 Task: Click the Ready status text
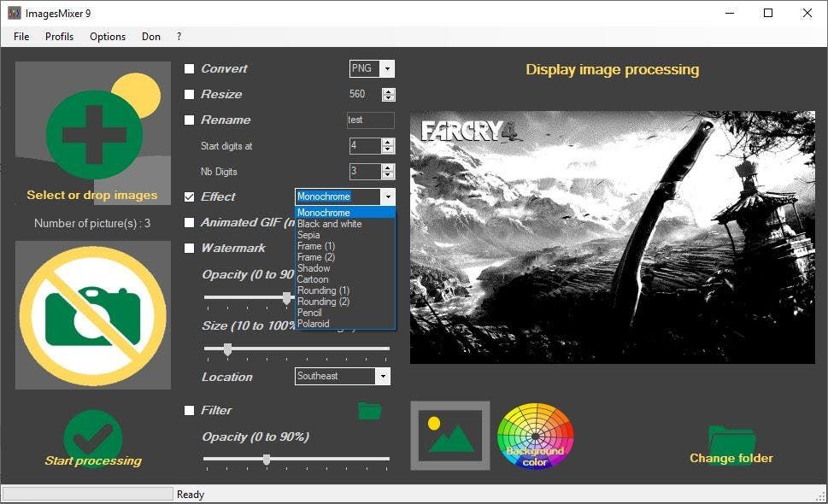(191, 495)
